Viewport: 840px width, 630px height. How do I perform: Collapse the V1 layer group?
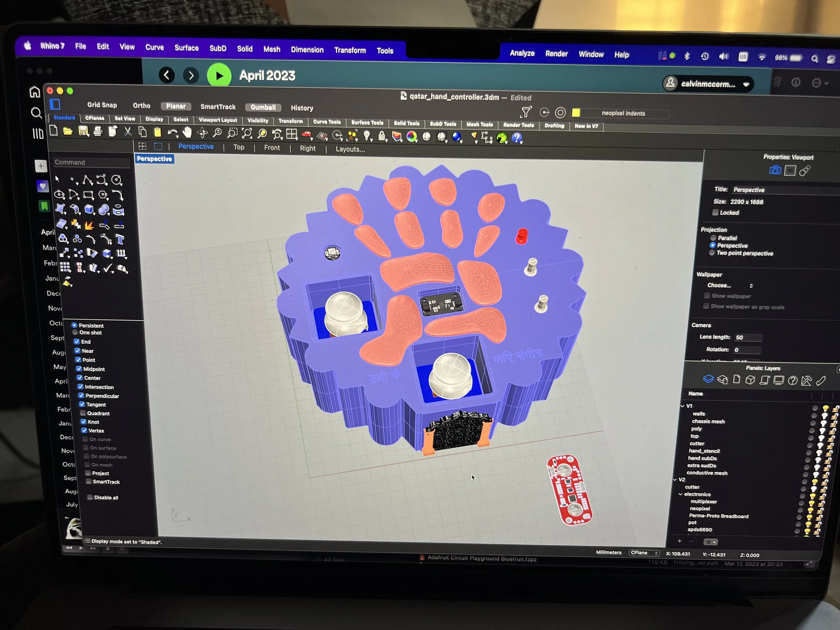pos(682,406)
